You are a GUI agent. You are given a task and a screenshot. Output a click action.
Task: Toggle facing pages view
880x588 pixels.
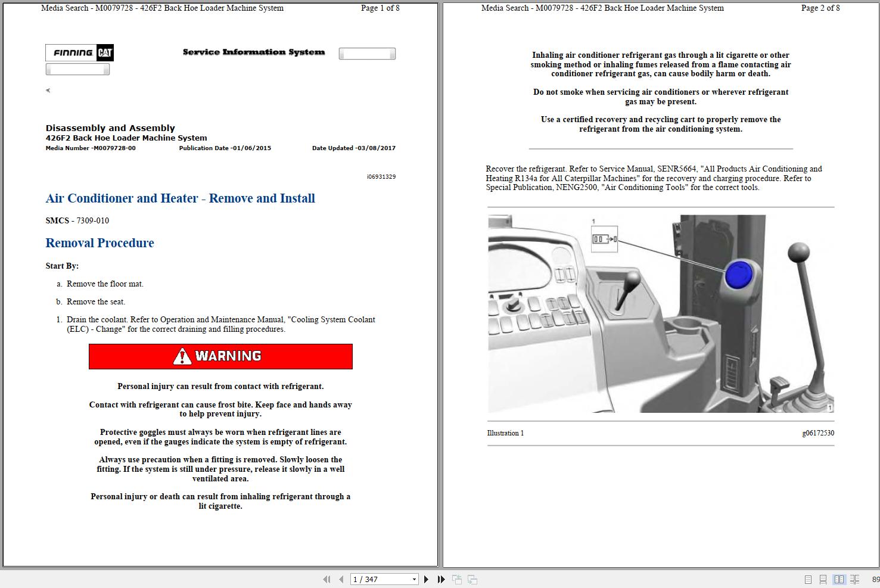(x=839, y=578)
